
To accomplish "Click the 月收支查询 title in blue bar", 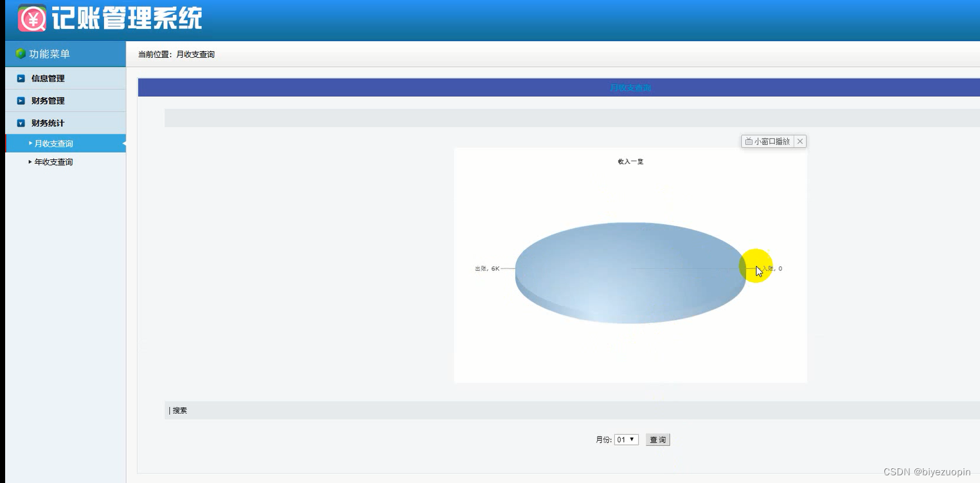I will [630, 88].
